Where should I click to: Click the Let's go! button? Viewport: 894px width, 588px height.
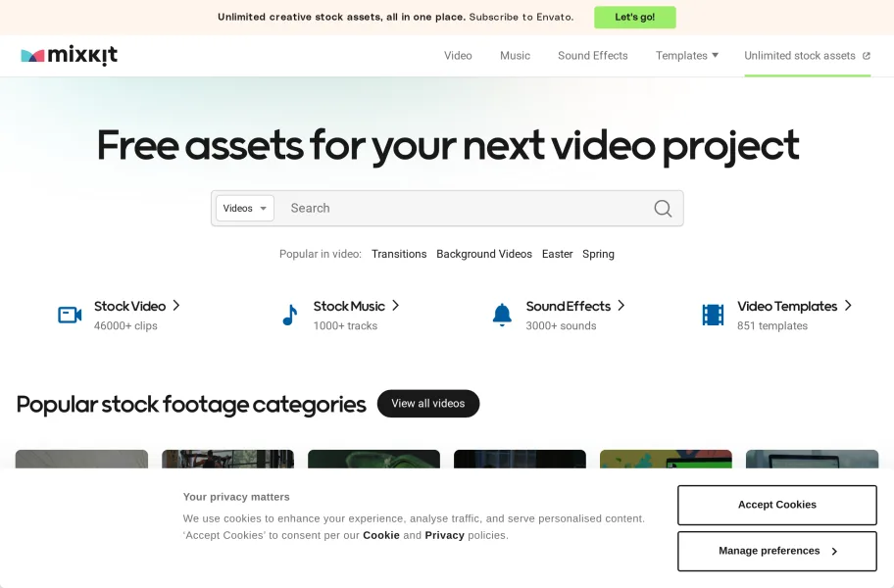(x=634, y=17)
